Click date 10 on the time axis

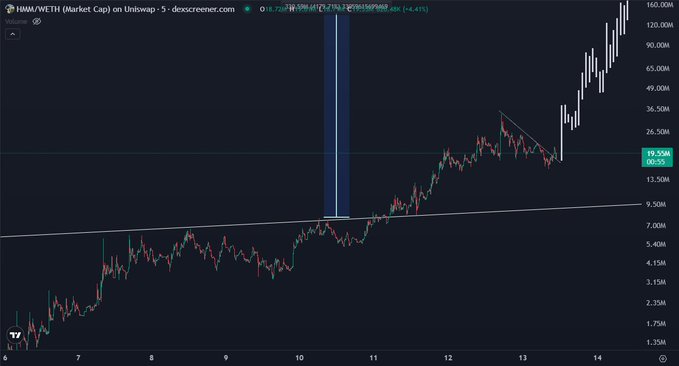[x=299, y=358]
